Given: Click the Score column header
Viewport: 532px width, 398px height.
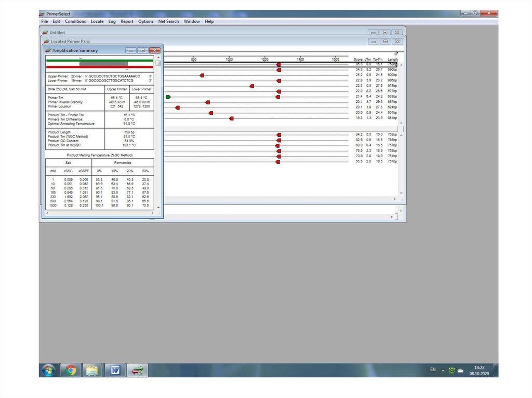Looking at the screenshot, I should click(x=358, y=59).
